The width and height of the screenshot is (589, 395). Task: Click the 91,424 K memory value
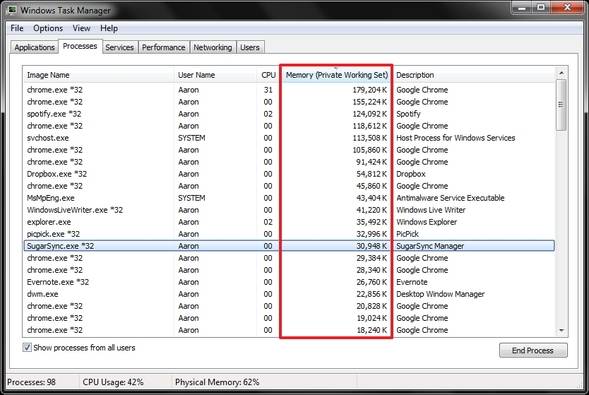pos(372,162)
